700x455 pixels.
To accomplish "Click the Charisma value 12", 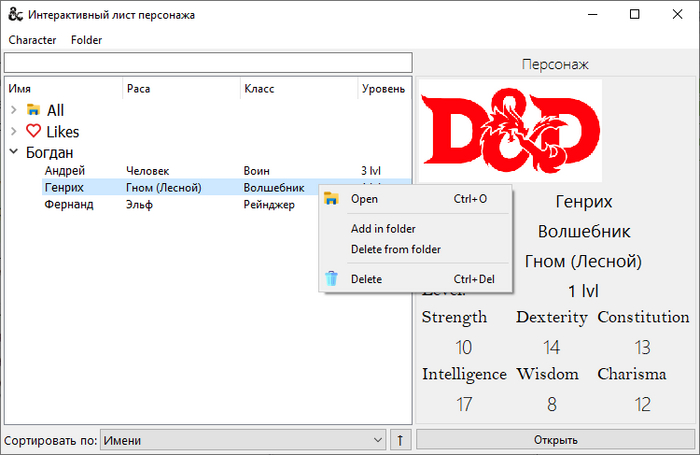I will (x=642, y=405).
